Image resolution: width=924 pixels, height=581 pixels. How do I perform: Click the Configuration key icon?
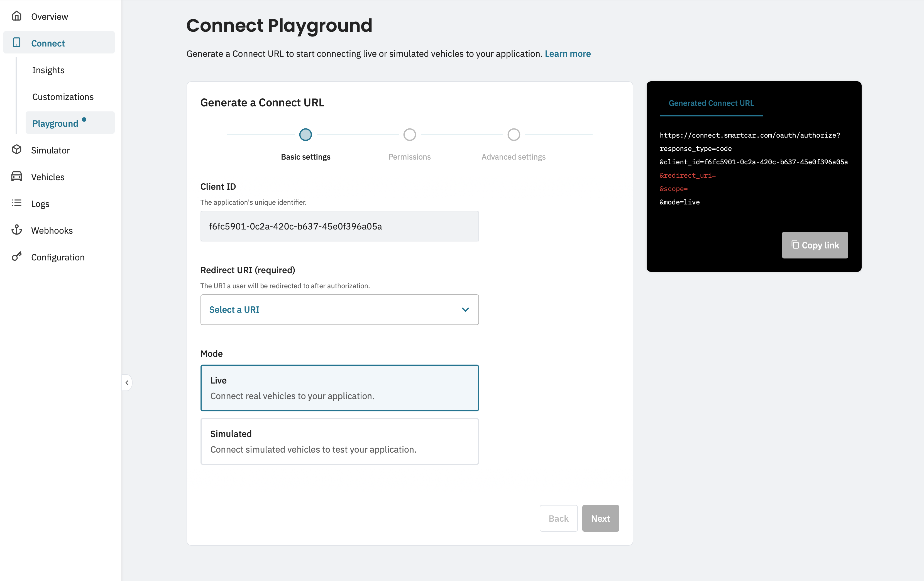pos(16,256)
